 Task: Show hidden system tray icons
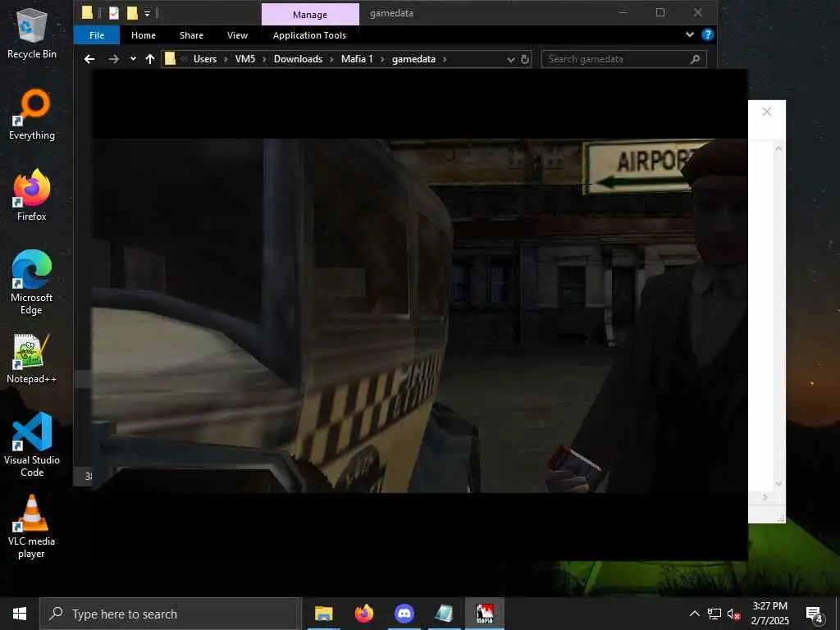click(x=694, y=614)
